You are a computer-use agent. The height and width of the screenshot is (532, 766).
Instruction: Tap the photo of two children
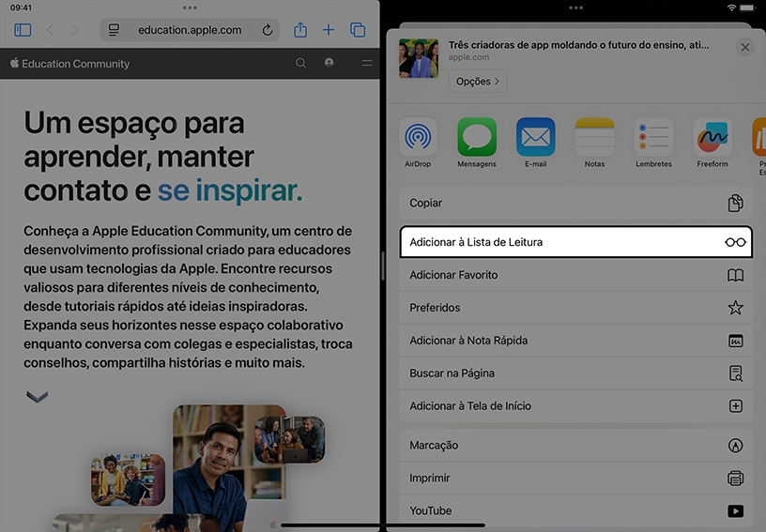tap(128, 479)
